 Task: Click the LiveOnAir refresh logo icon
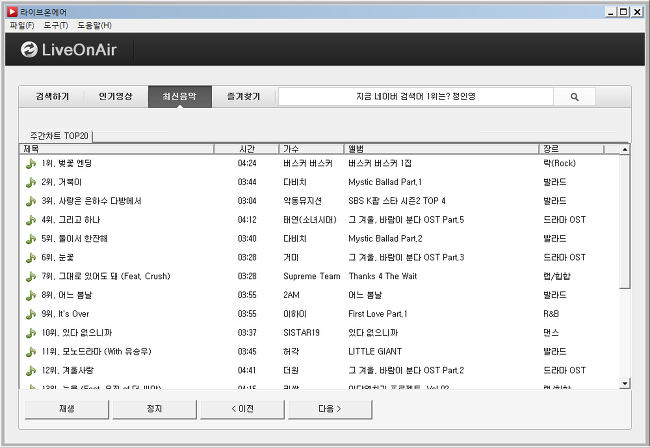click(29, 50)
